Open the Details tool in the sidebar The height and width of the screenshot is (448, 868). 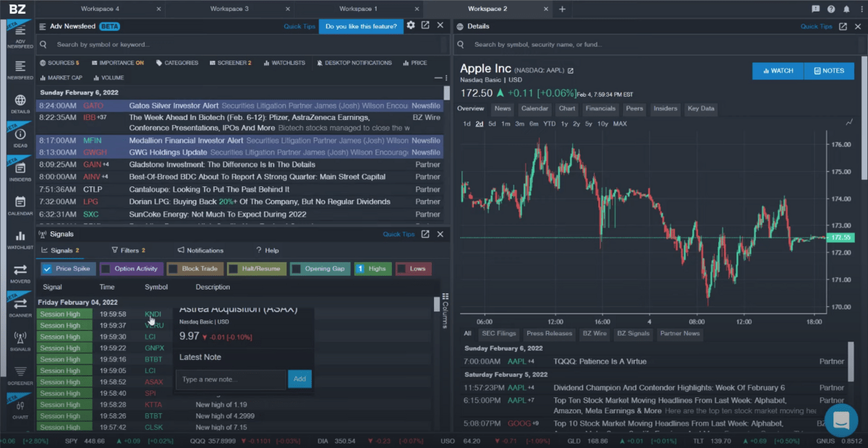pyautogui.click(x=20, y=104)
